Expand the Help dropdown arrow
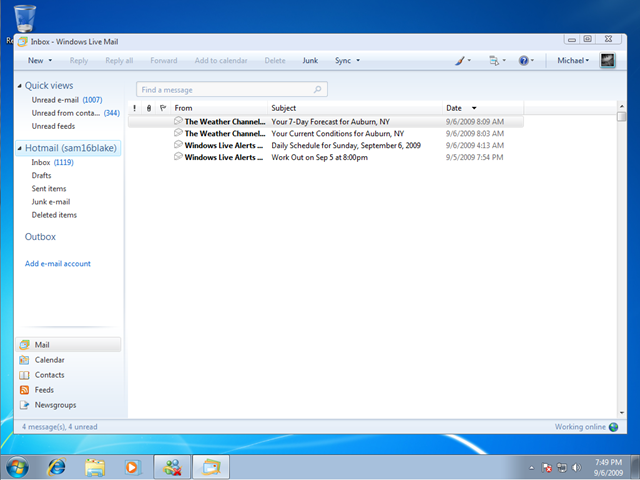 pos(532,60)
